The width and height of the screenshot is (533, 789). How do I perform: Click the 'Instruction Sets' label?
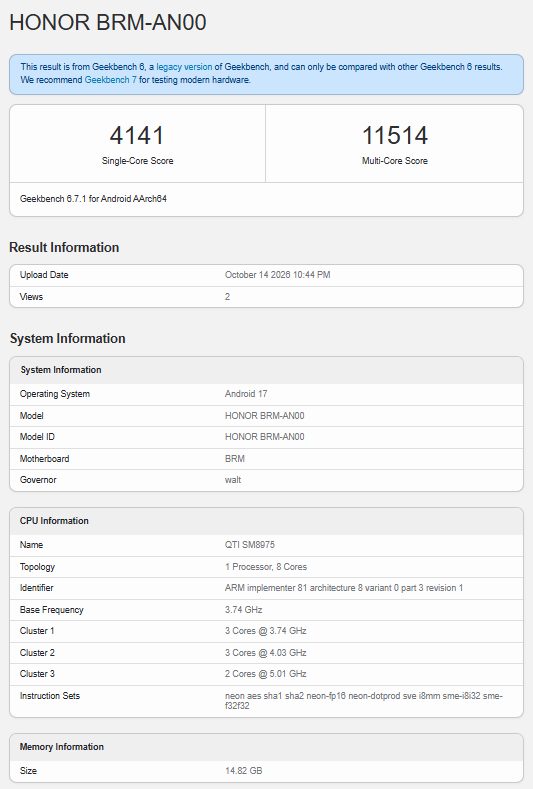click(x=50, y=696)
